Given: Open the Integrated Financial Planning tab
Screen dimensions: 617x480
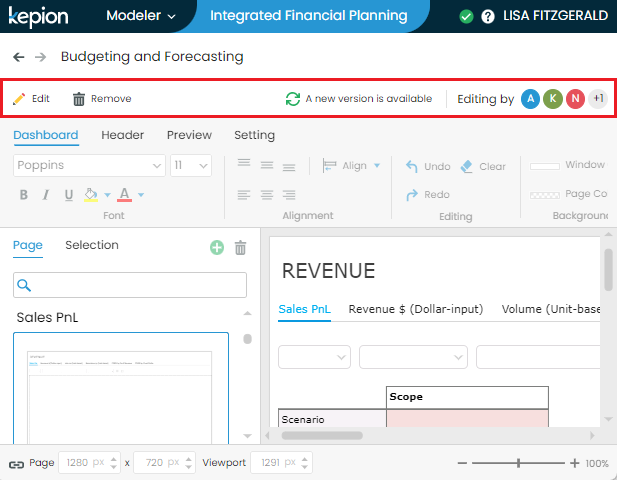Looking at the screenshot, I should click(308, 16).
